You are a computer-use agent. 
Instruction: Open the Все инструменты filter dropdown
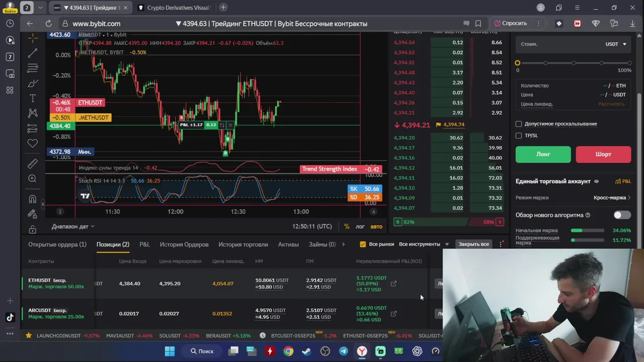point(424,244)
